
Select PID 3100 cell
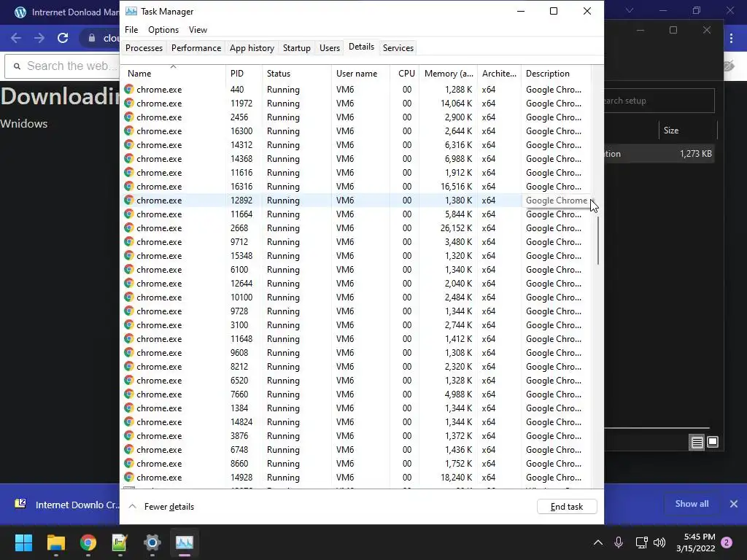[x=239, y=325]
